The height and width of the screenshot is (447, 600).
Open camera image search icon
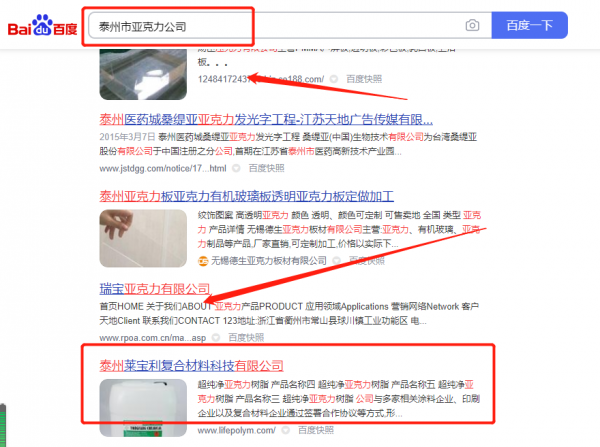point(472,25)
